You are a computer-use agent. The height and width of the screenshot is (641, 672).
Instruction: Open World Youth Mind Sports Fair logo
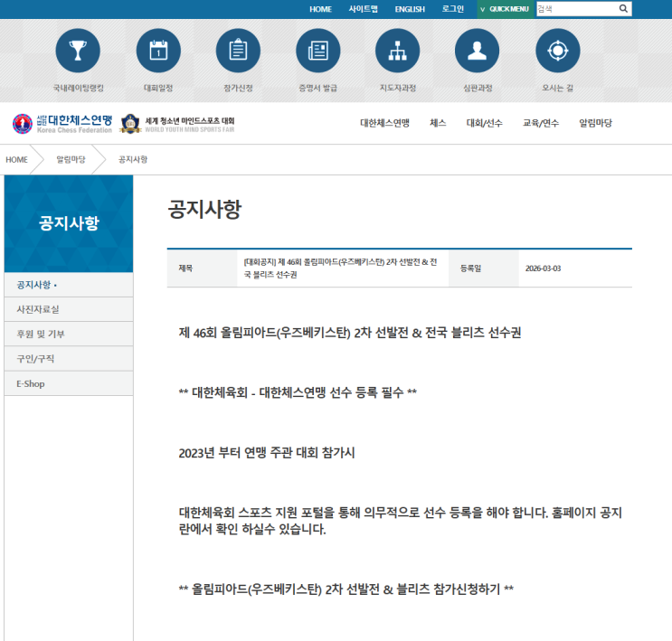177,124
